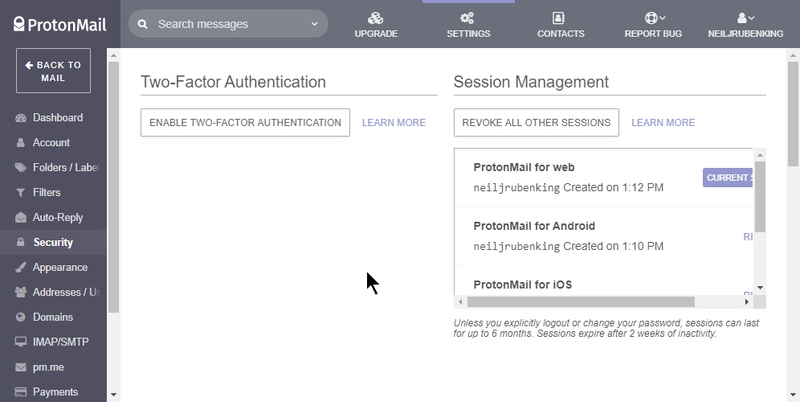Click the ProtonMail logo
800x402 pixels.
pos(60,24)
